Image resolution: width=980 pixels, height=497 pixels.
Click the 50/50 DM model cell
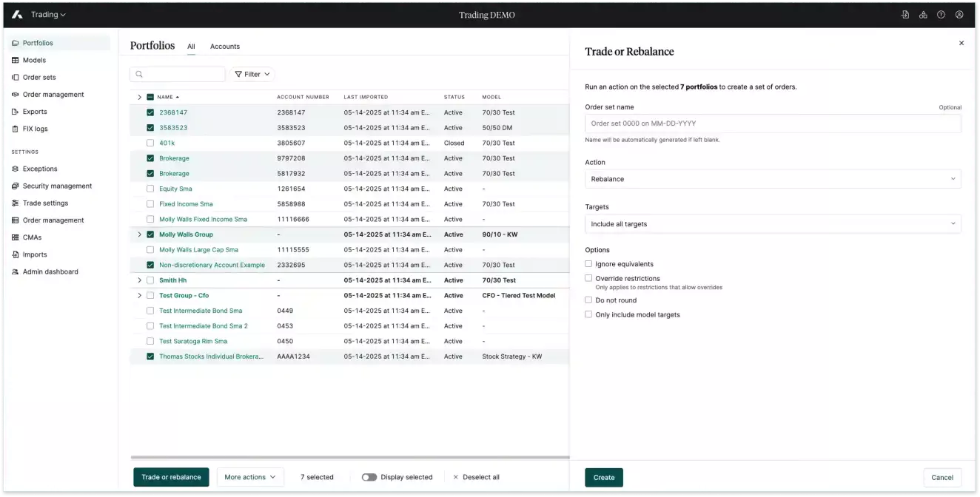pos(497,127)
